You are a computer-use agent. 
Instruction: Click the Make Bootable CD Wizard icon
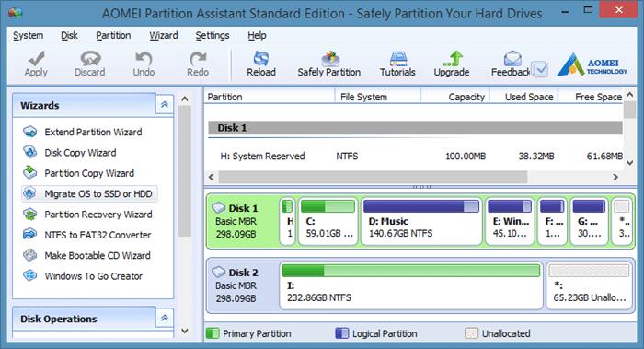[30, 255]
